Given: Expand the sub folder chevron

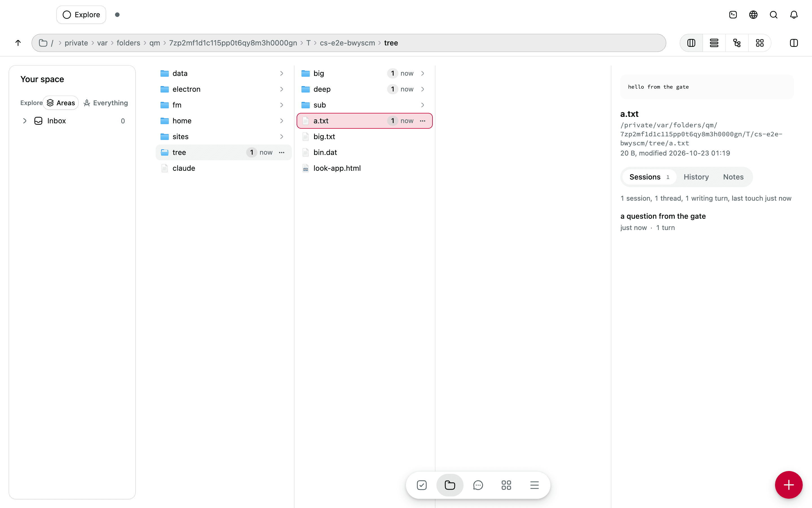Looking at the screenshot, I should click(422, 105).
